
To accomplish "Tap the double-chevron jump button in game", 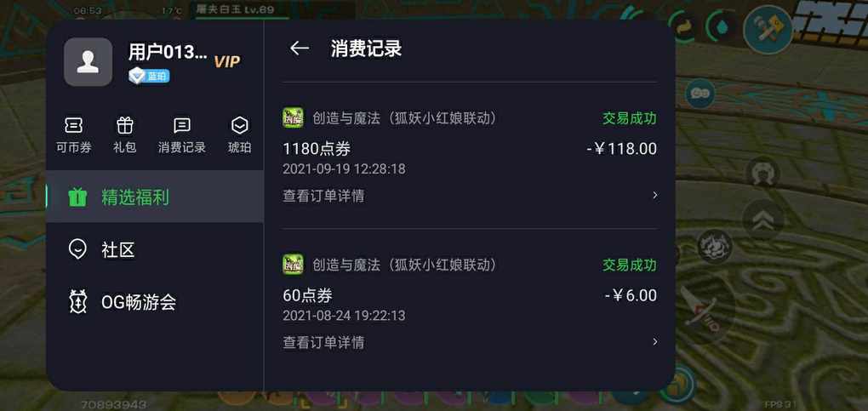I will tap(762, 220).
